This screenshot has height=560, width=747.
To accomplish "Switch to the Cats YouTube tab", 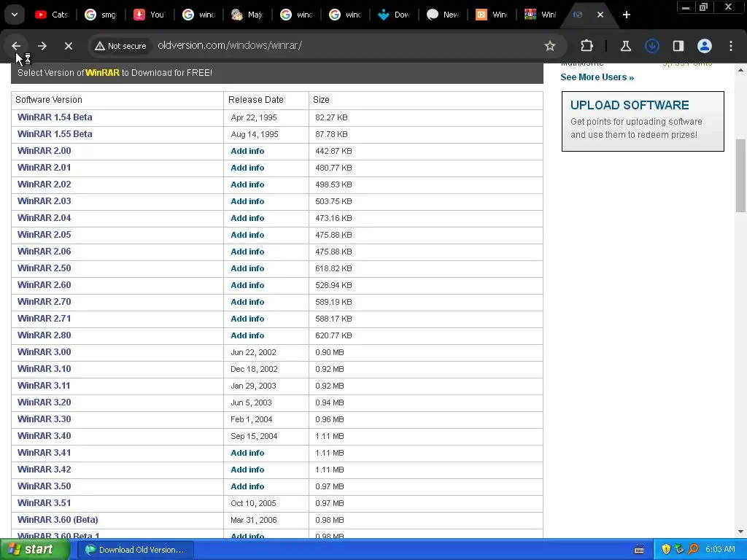I will coord(52,15).
